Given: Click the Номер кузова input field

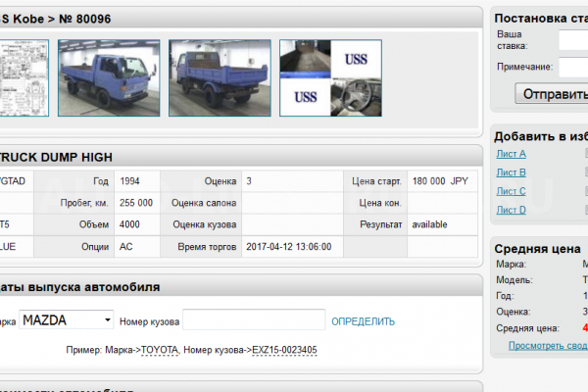Looking at the screenshot, I should point(254,319).
